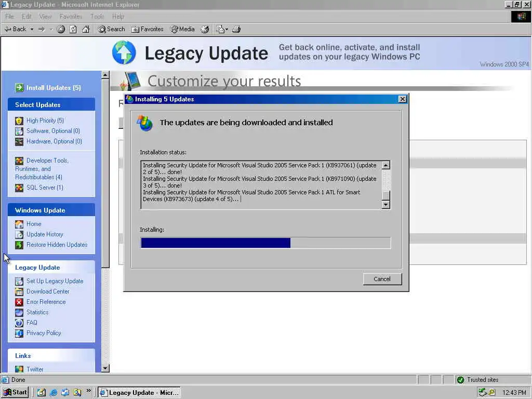Open the Edit menu
Image resolution: width=532 pixels, height=399 pixels.
pyautogui.click(x=26, y=16)
